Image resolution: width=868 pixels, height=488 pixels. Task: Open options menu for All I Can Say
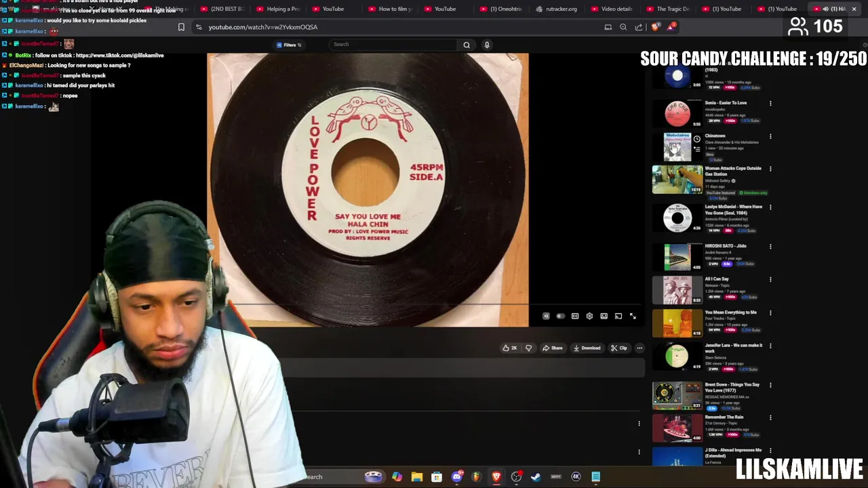pyautogui.click(x=770, y=279)
